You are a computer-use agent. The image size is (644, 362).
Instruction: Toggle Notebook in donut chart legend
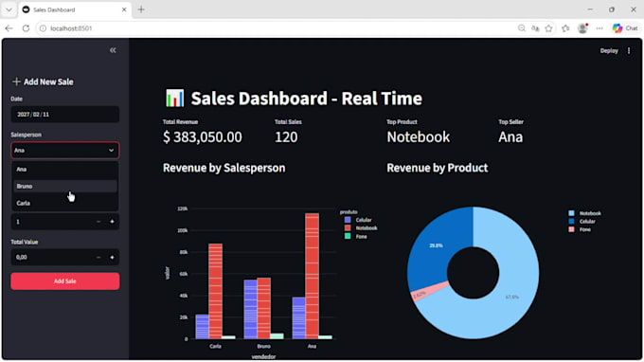click(584, 213)
